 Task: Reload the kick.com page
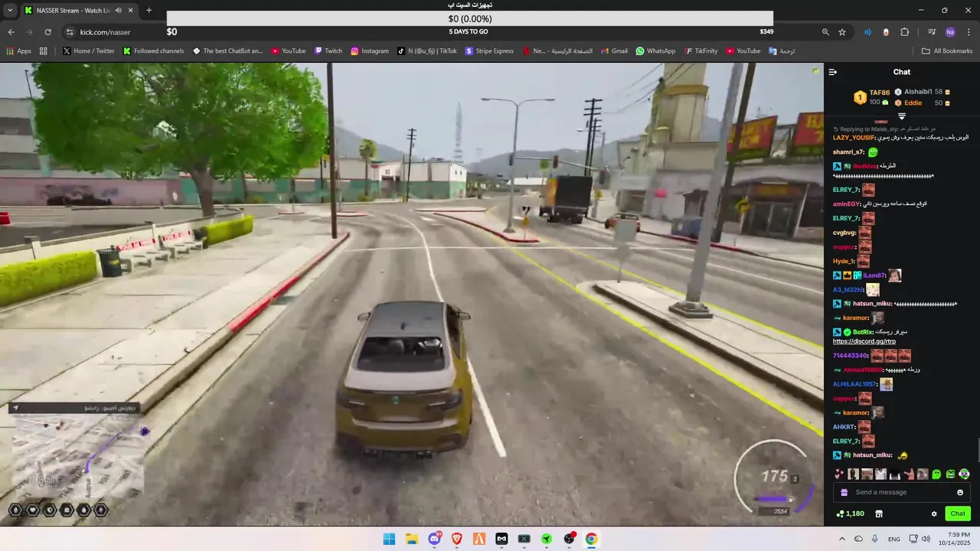coord(47,32)
